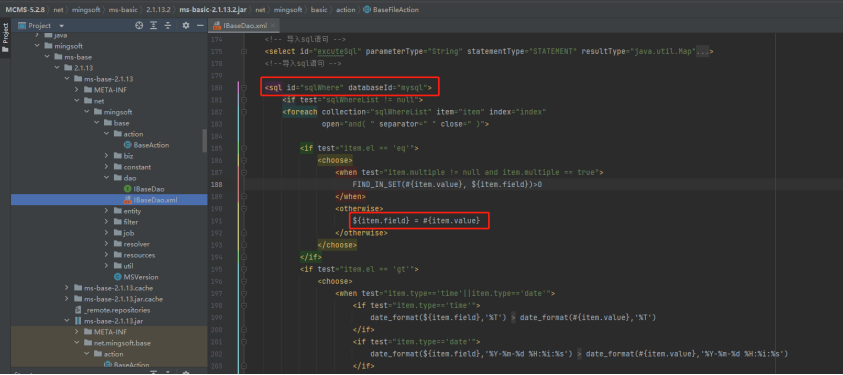Click line 191 item.field equals item.value
The height and width of the screenshot is (375, 843).
click(x=416, y=220)
